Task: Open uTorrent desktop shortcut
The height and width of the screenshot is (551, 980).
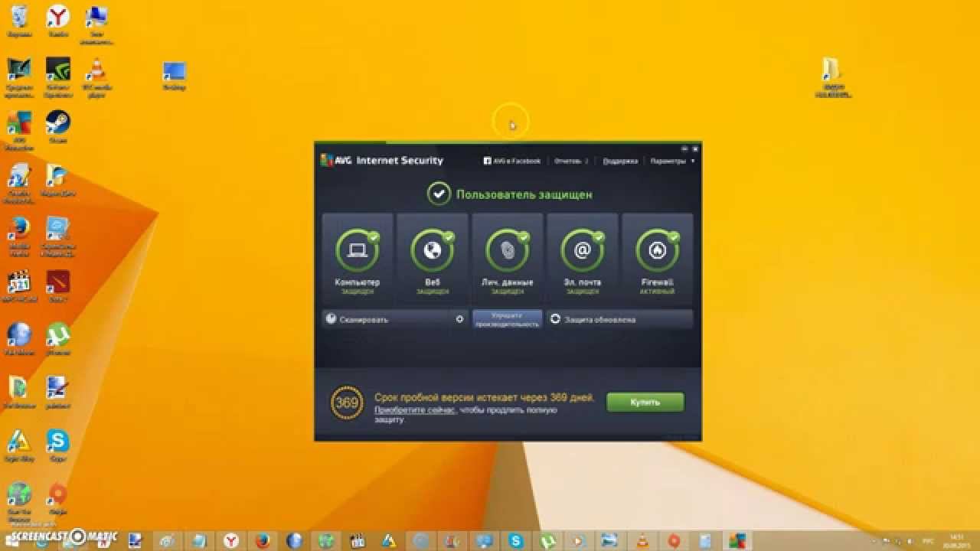Action: point(58,338)
